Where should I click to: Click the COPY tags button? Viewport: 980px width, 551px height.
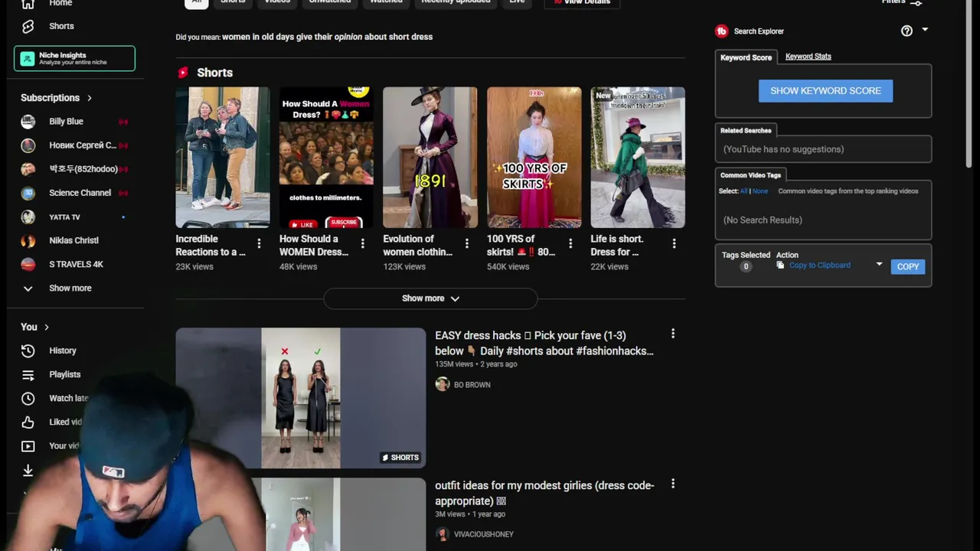click(x=908, y=267)
